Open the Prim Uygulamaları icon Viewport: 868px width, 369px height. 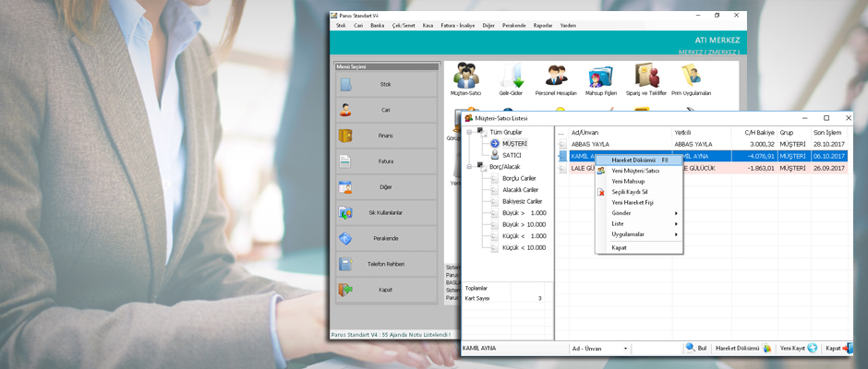point(691,78)
